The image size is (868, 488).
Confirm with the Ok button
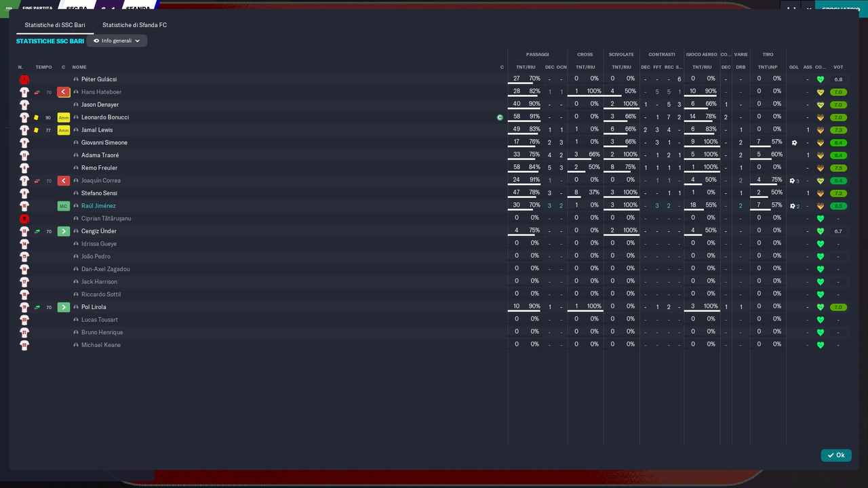(836, 455)
